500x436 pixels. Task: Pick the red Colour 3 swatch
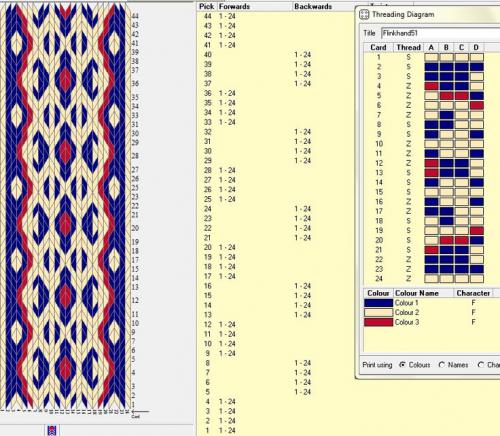[378, 322]
